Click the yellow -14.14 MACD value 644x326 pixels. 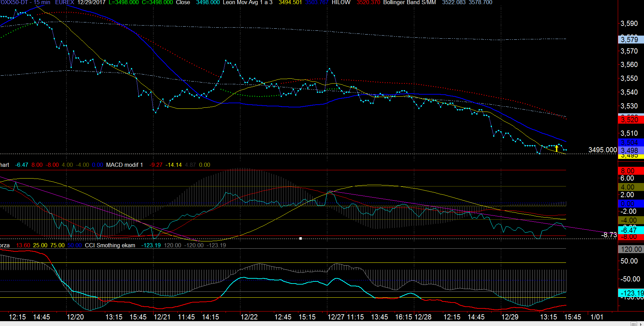(174, 165)
